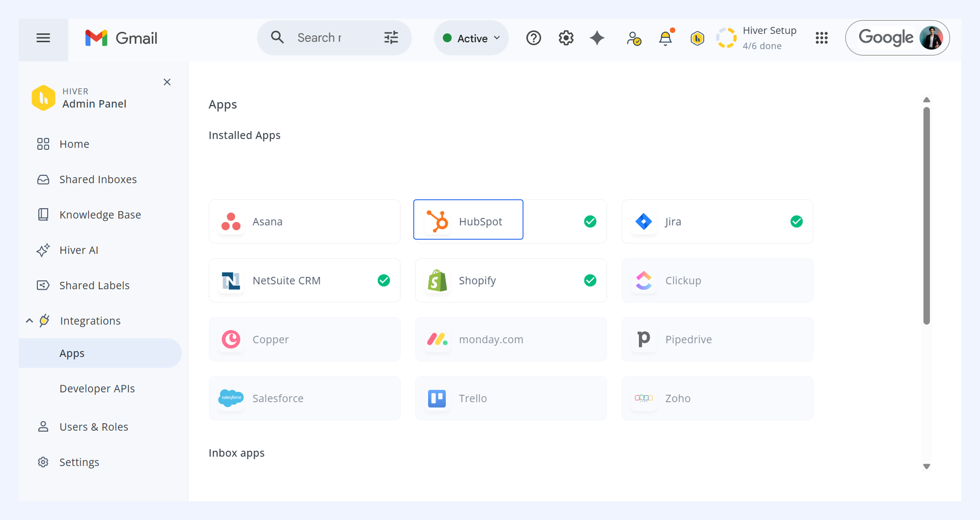The height and width of the screenshot is (520, 980).
Task: Open the NetSuite CRM app label
Action: [x=287, y=280]
